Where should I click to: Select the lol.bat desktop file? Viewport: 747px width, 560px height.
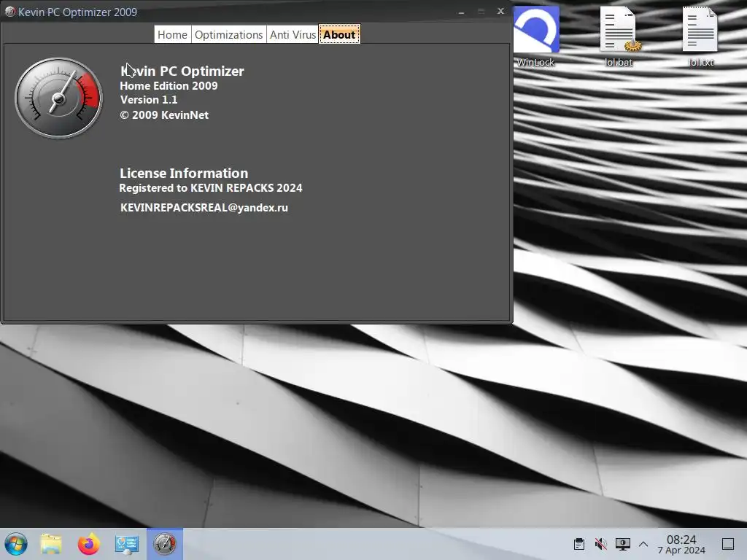coord(619,36)
